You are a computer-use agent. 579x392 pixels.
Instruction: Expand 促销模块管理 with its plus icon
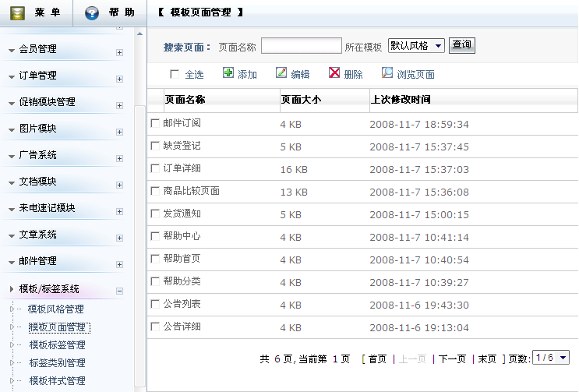(119, 105)
